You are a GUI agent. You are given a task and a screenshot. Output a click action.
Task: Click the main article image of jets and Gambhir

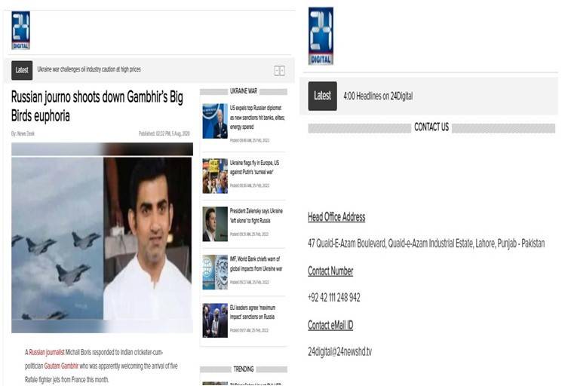pyautogui.click(x=102, y=237)
